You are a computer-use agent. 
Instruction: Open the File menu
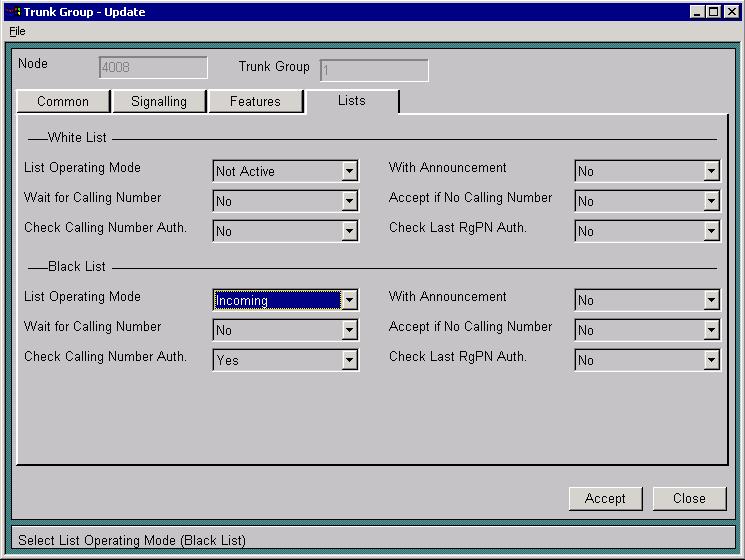click(x=17, y=31)
